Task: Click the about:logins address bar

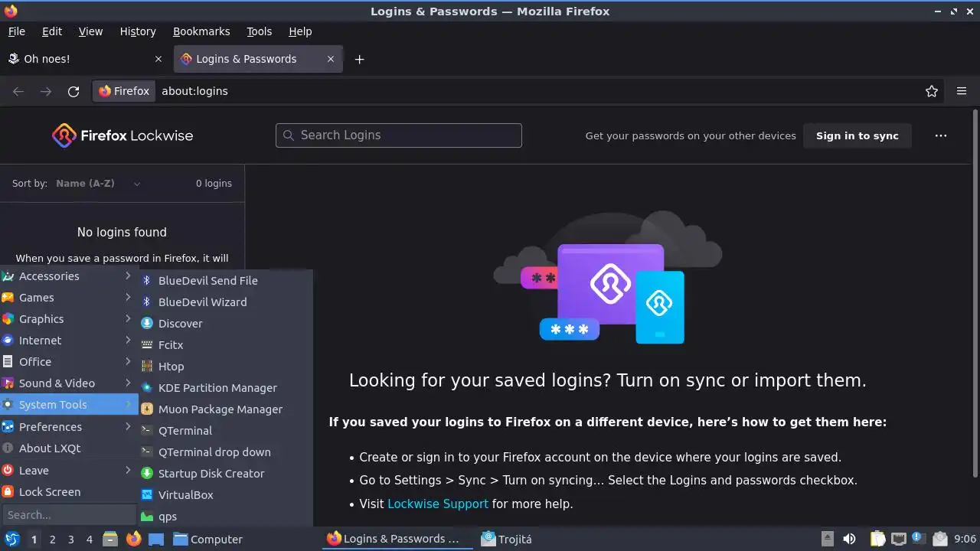Action: [536, 91]
